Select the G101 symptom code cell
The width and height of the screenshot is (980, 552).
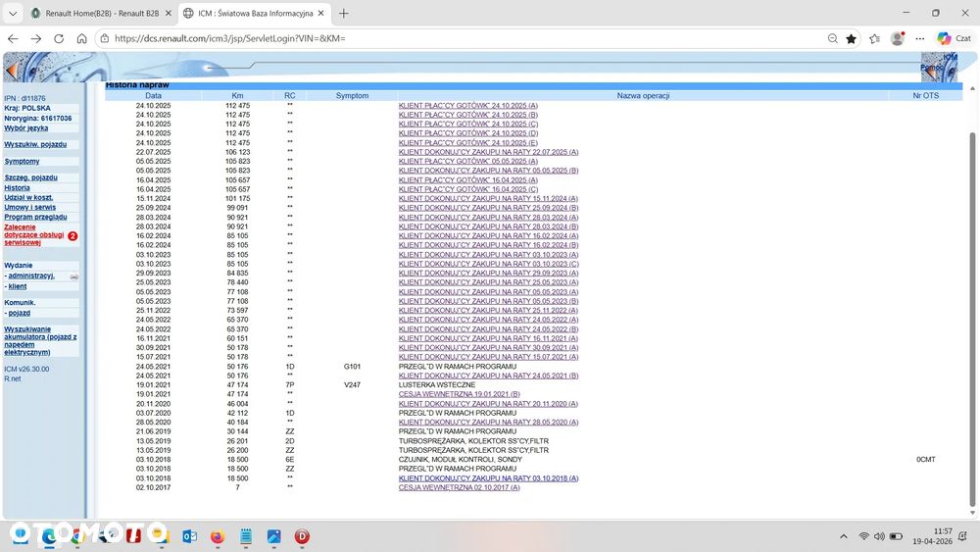pos(352,367)
